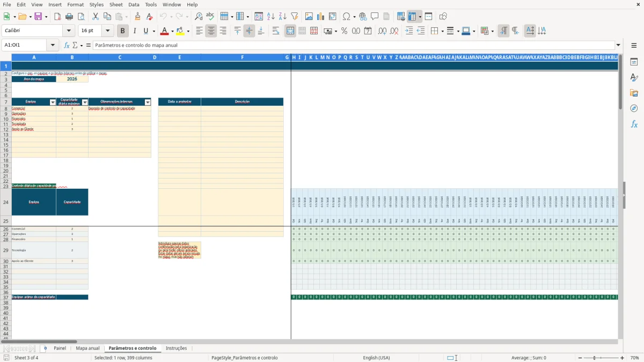This screenshot has width=644, height=362.
Task: Apply the red font color
Action: tap(165, 31)
